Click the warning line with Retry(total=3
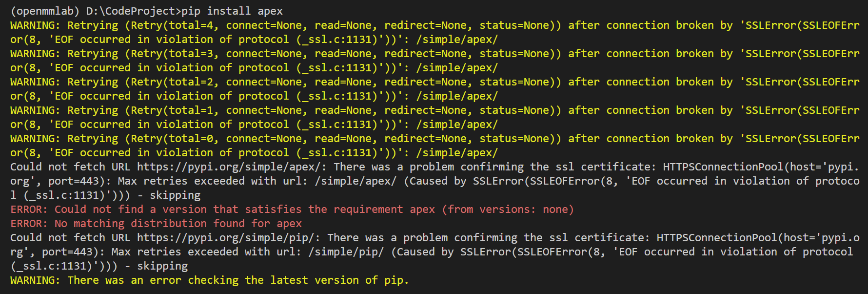This screenshot has width=868, height=294. coord(434,61)
